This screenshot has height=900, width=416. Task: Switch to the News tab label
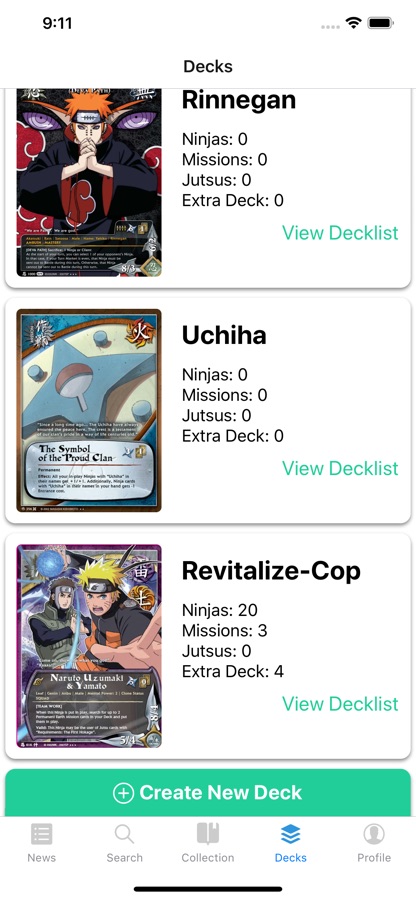click(x=41, y=858)
